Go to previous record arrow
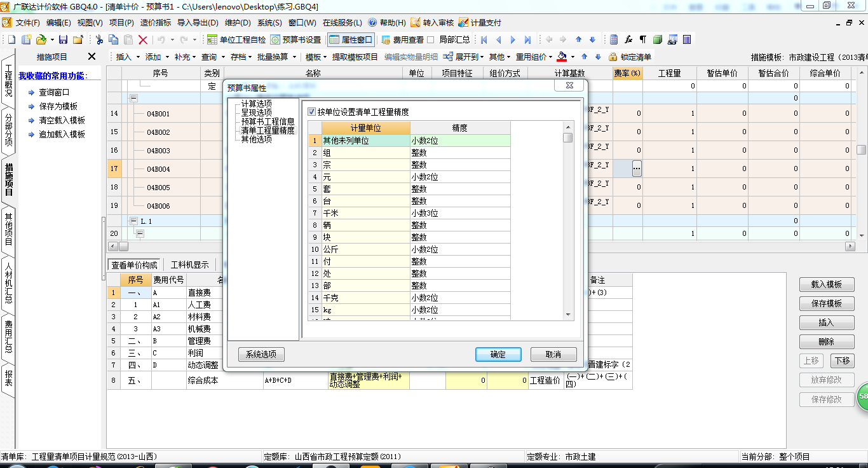868x468 pixels. point(499,39)
